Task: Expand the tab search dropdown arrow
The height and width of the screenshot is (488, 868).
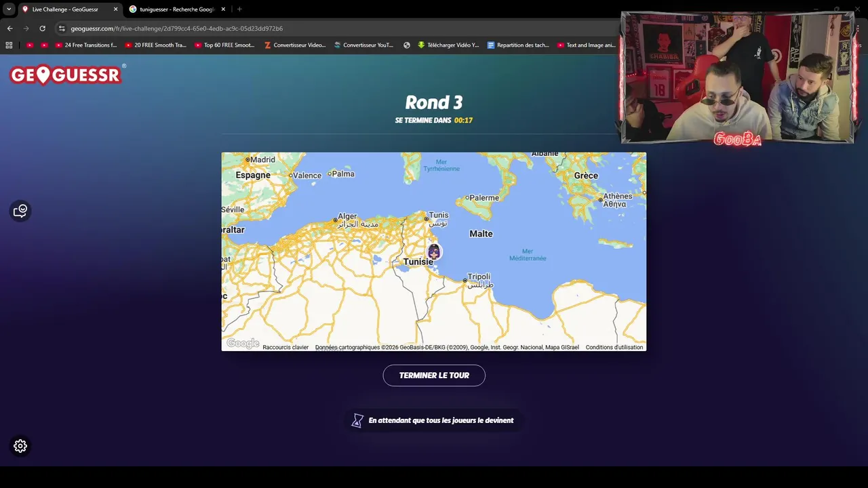Action: point(9,9)
